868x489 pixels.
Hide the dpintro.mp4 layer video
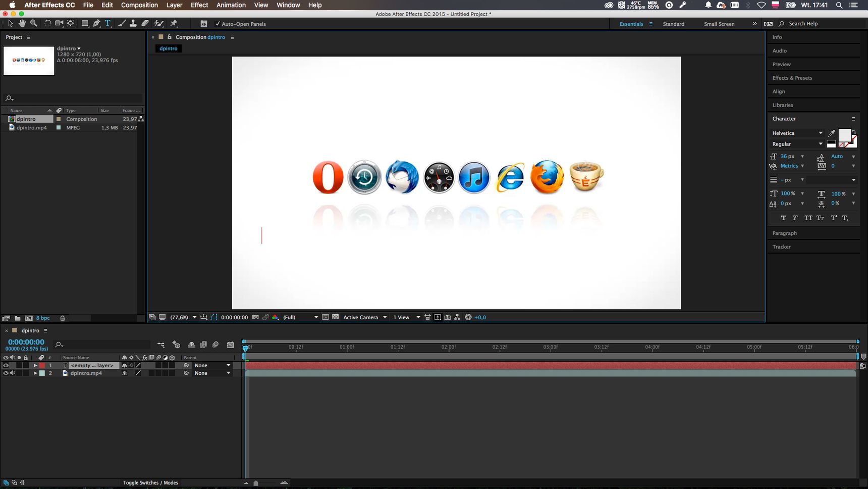6,373
